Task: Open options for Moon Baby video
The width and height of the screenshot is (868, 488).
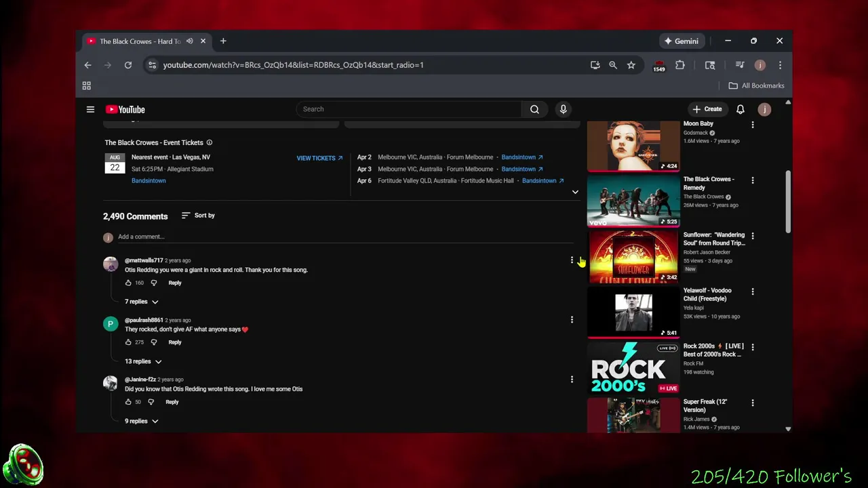Action: 752,125
